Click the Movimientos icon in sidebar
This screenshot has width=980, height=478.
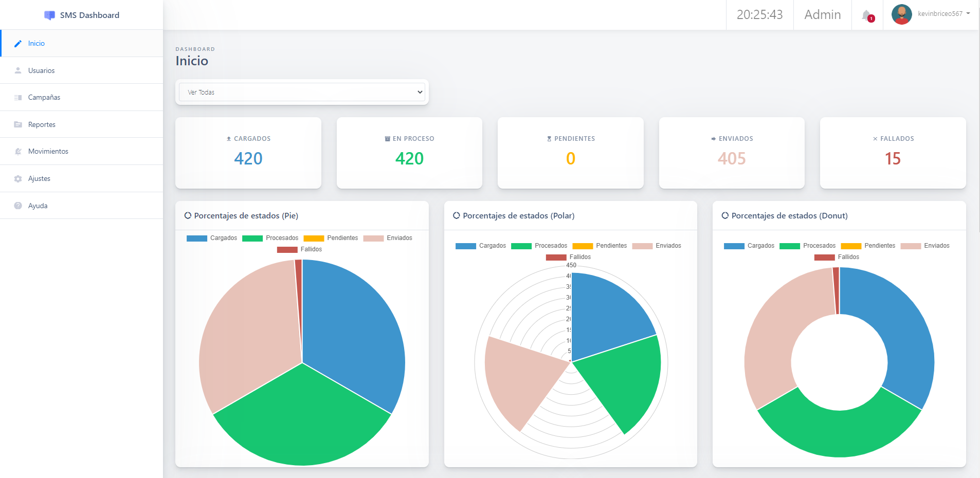18,152
